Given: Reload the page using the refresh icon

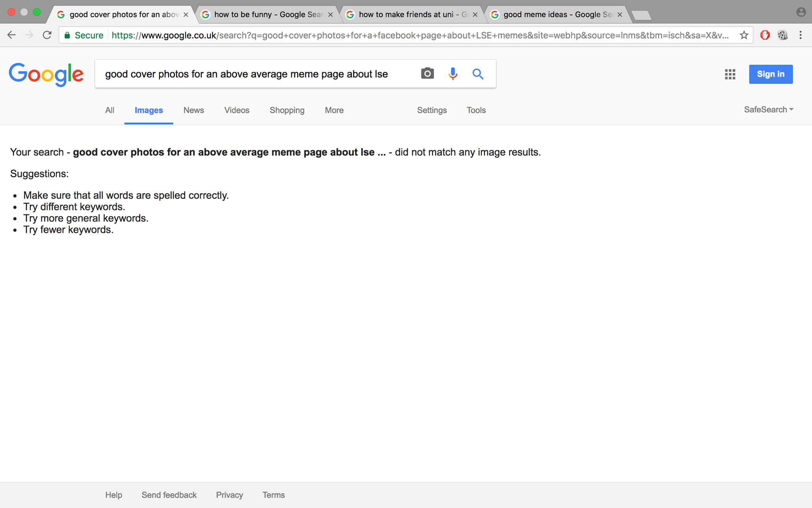Looking at the screenshot, I should click(x=47, y=35).
